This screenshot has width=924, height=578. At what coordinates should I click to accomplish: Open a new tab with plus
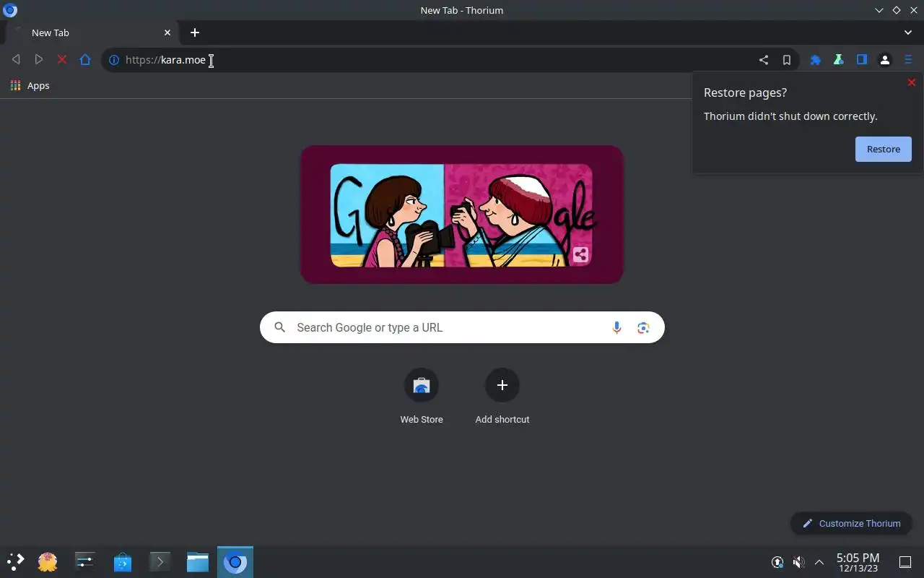coord(195,33)
